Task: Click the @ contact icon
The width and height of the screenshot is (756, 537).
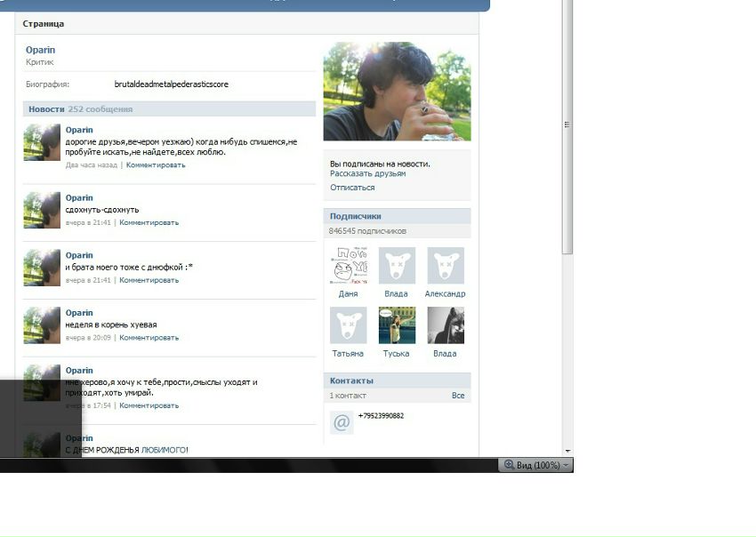Action: point(342,422)
